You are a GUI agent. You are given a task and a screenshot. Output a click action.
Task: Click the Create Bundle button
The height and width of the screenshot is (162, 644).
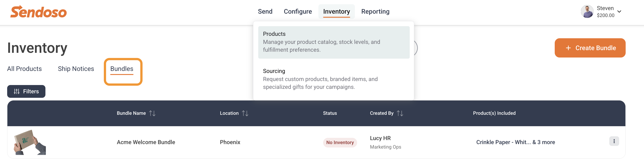coord(590,48)
